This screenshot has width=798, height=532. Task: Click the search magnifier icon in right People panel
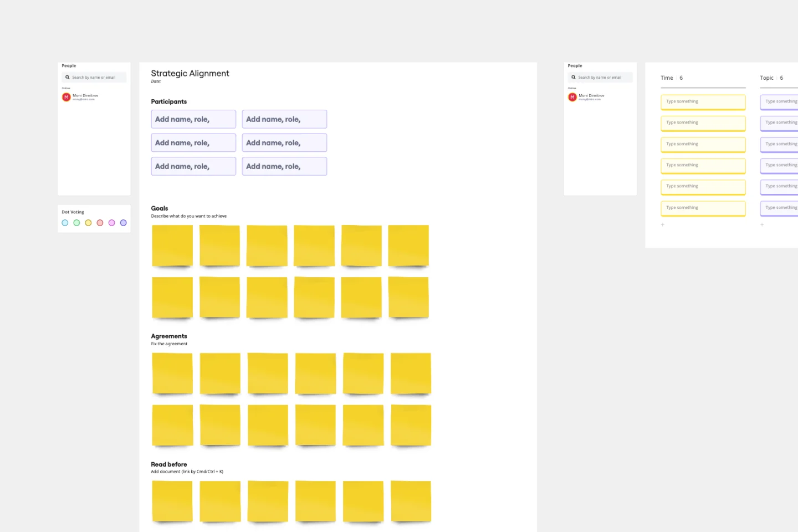coord(574,77)
